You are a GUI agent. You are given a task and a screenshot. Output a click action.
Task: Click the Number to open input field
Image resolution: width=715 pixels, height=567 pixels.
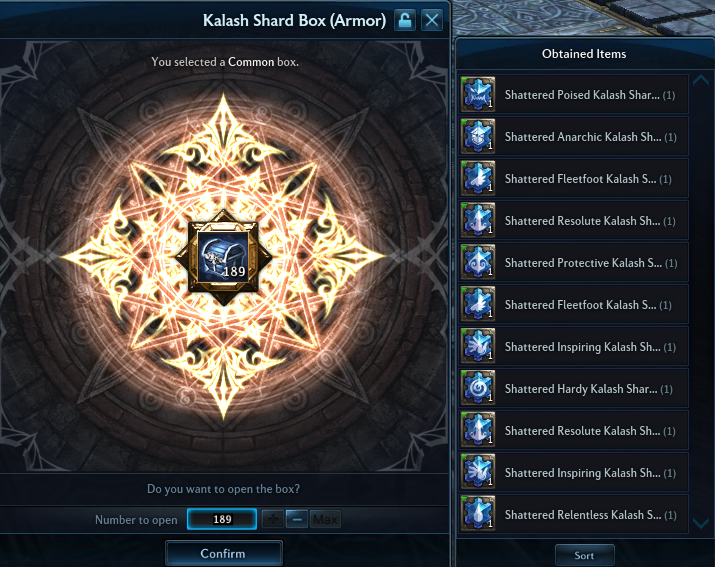coord(222,520)
